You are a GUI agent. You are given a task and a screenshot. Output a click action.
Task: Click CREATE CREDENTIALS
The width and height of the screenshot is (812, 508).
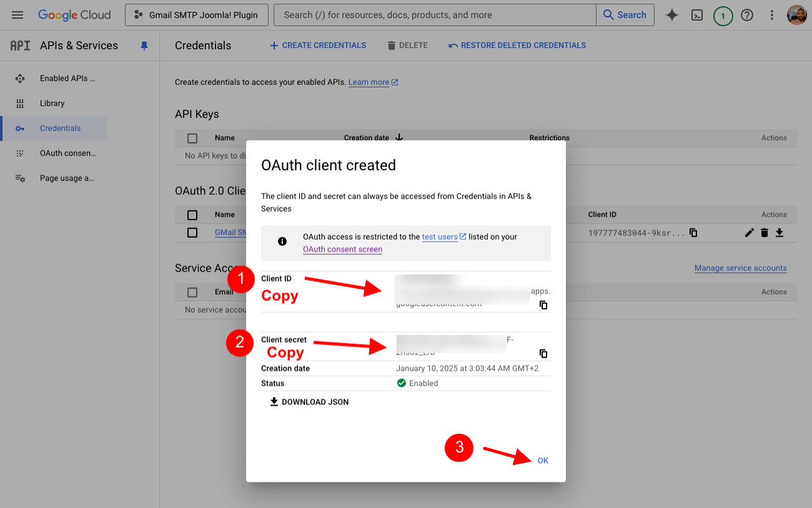tap(318, 46)
